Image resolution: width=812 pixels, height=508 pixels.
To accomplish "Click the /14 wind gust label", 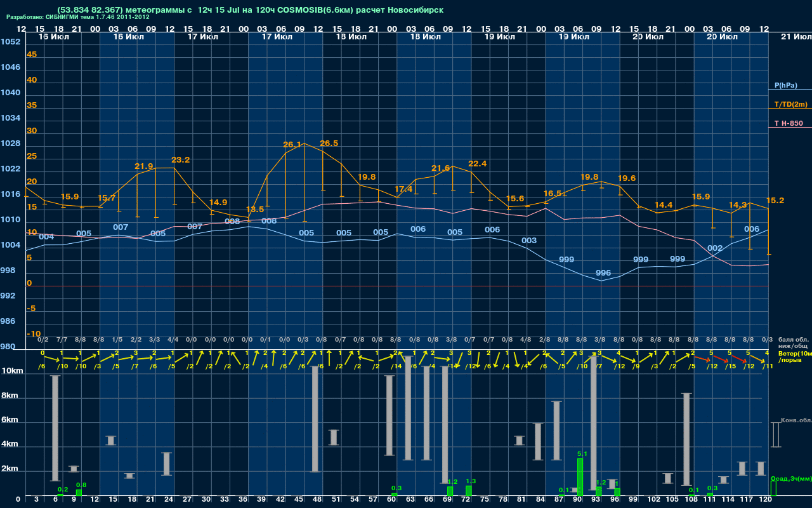I will [397, 366].
